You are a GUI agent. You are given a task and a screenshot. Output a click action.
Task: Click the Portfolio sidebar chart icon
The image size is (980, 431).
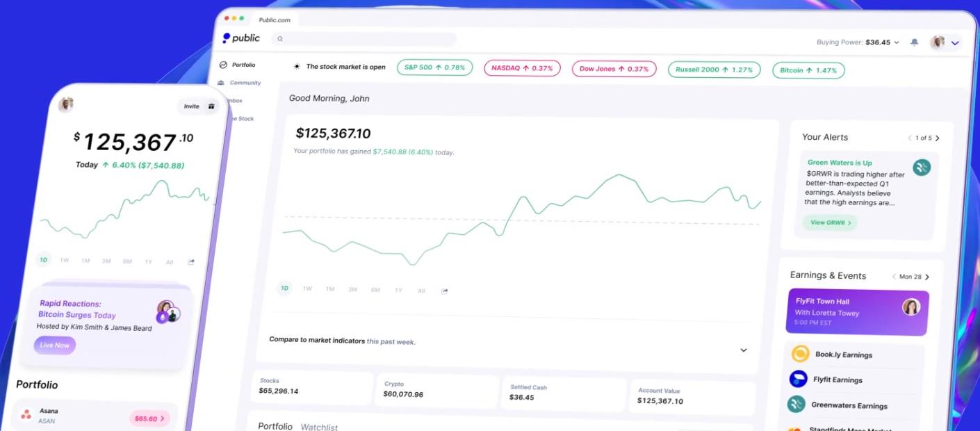(x=223, y=65)
